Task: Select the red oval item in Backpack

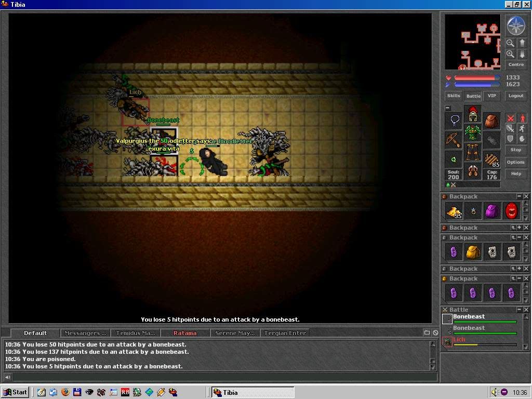Action: point(511,211)
